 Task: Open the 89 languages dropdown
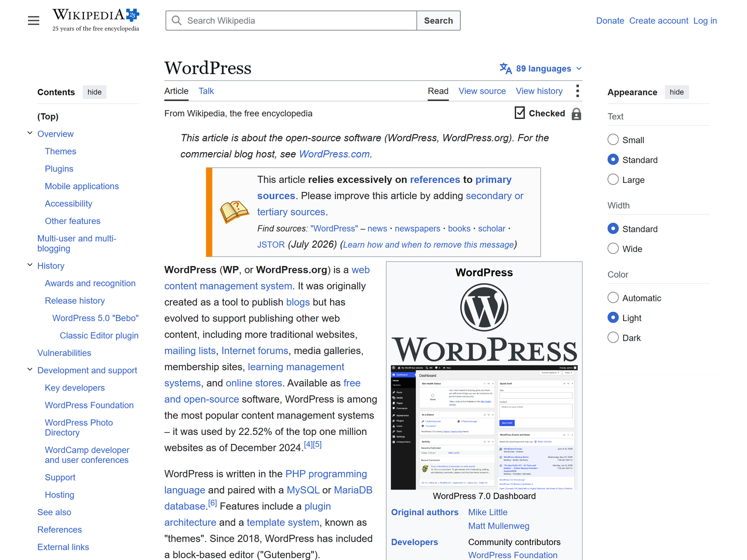pyautogui.click(x=541, y=69)
